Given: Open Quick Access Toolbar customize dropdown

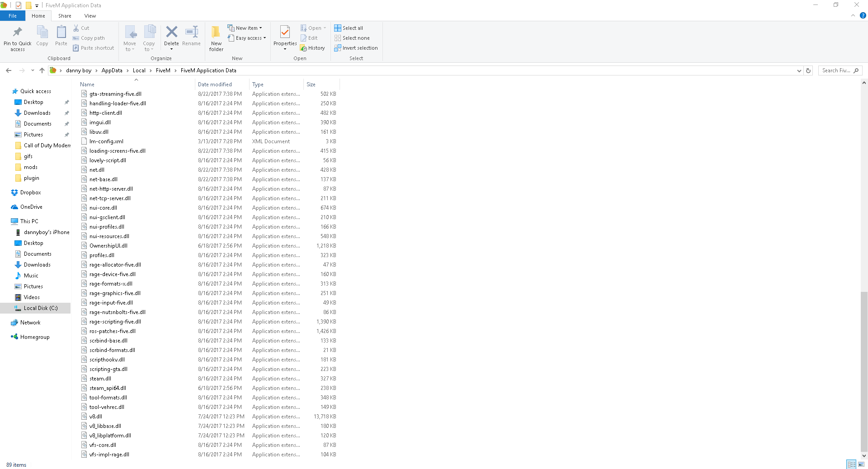Looking at the screenshot, I should click(x=37, y=5).
